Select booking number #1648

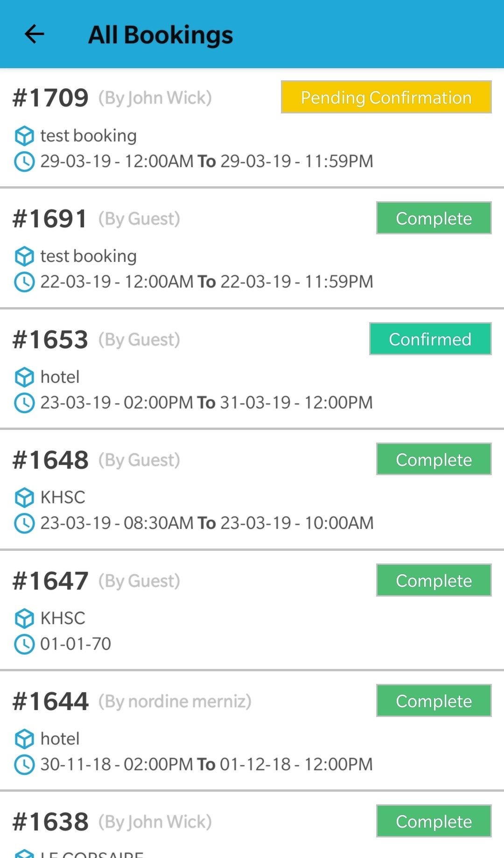pyautogui.click(x=50, y=460)
